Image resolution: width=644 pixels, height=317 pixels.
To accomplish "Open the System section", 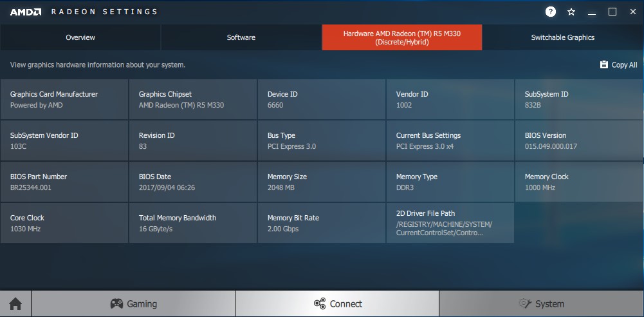I will pos(541,304).
